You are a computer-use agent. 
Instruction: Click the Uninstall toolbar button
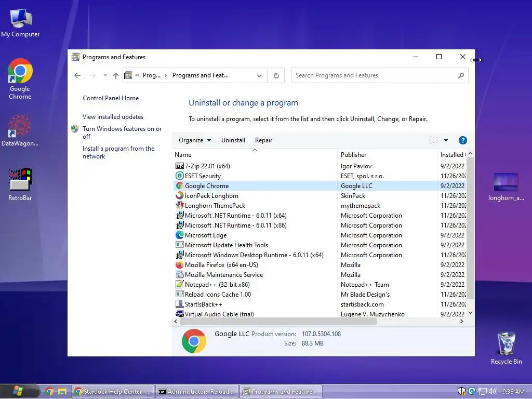click(233, 140)
